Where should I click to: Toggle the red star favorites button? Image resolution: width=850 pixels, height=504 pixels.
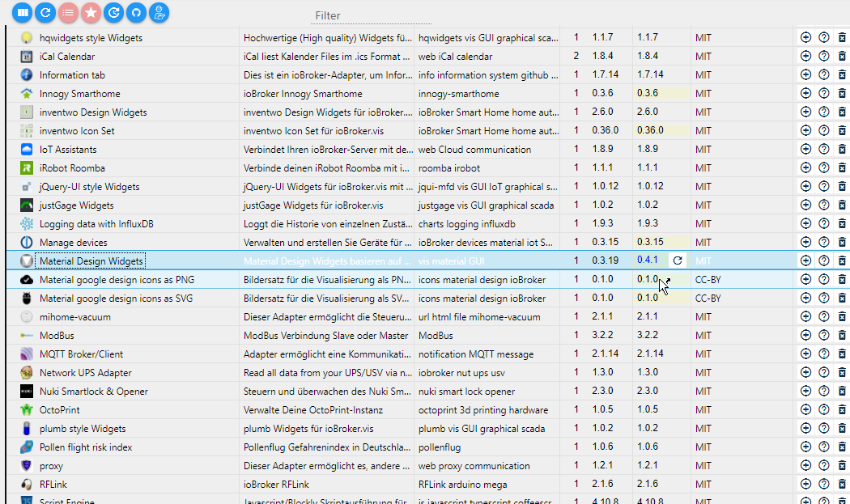point(91,12)
